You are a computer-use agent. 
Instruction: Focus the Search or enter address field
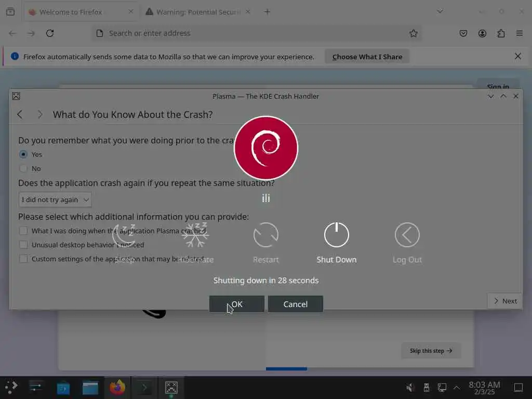[257, 33]
